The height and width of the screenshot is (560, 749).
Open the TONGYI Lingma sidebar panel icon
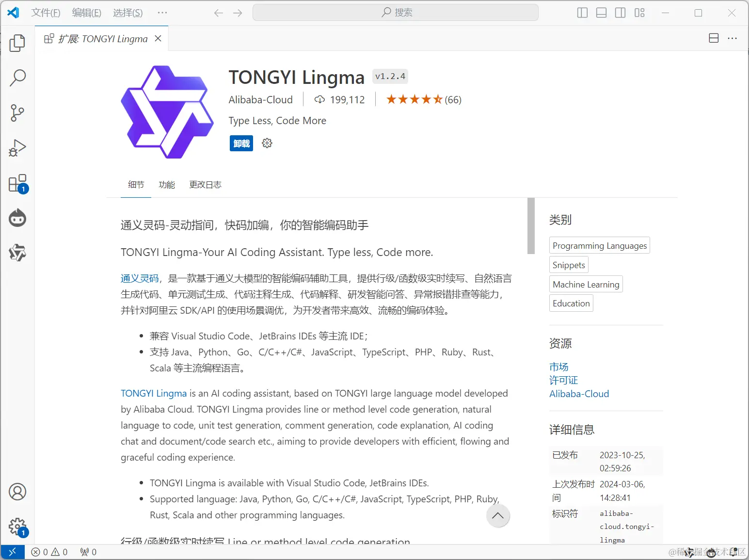click(17, 253)
